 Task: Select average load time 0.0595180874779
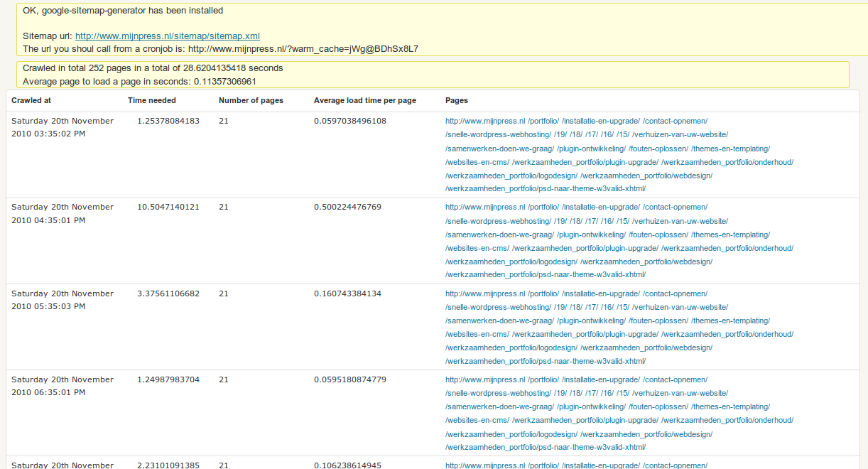click(350, 379)
